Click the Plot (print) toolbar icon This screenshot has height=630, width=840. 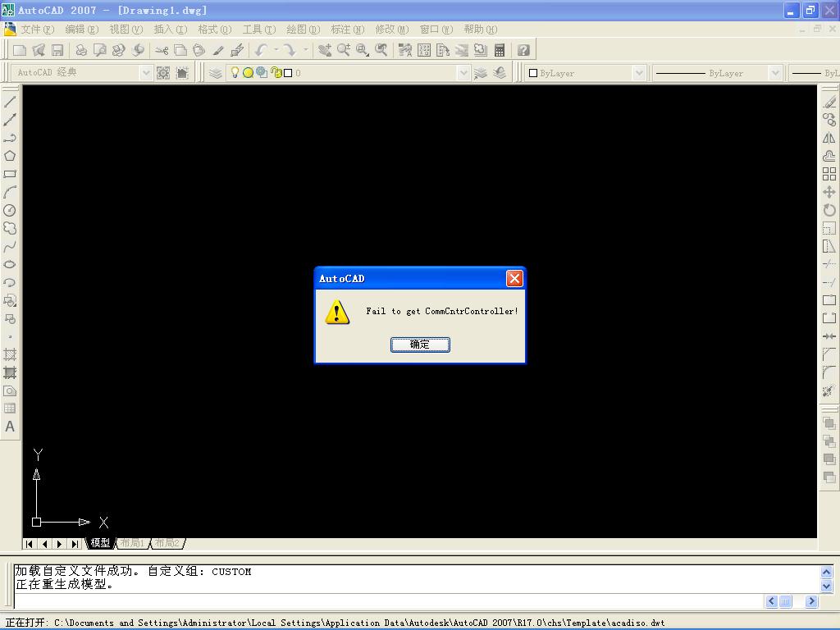pos(81,50)
